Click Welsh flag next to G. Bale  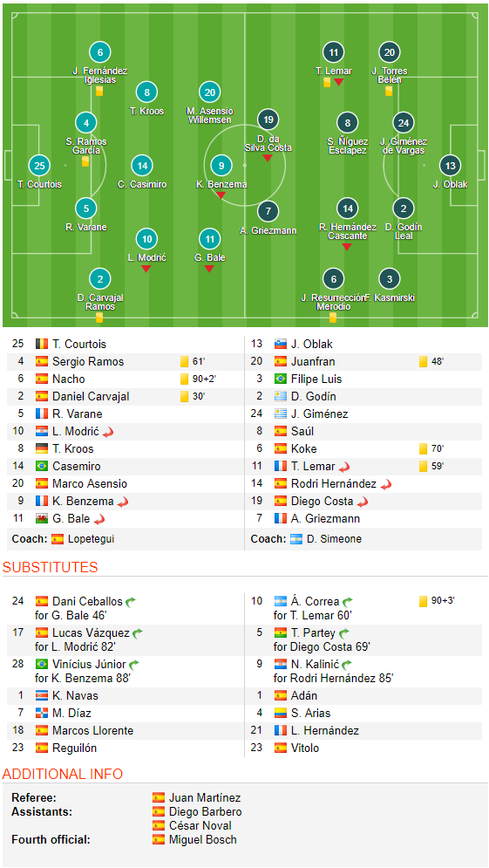click(42, 519)
